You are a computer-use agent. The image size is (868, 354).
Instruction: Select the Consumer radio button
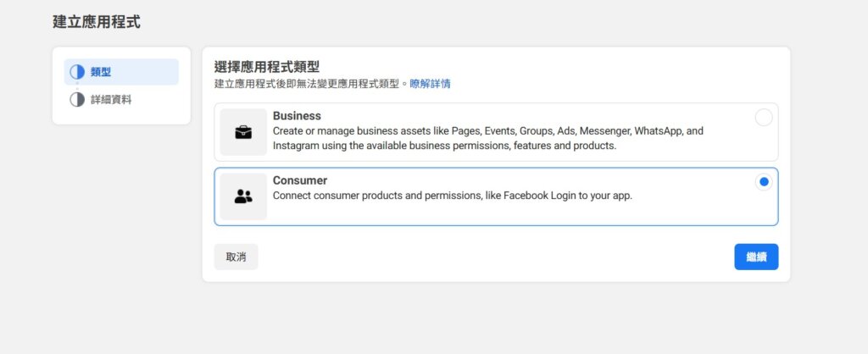pos(764,182)
